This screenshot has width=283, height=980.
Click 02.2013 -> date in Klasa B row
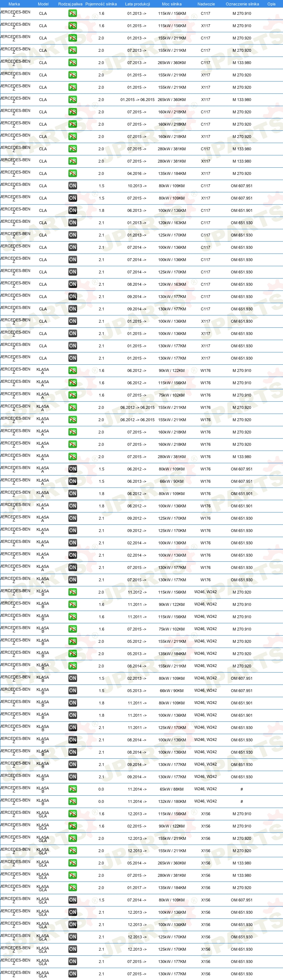click(x=137, y=678)
